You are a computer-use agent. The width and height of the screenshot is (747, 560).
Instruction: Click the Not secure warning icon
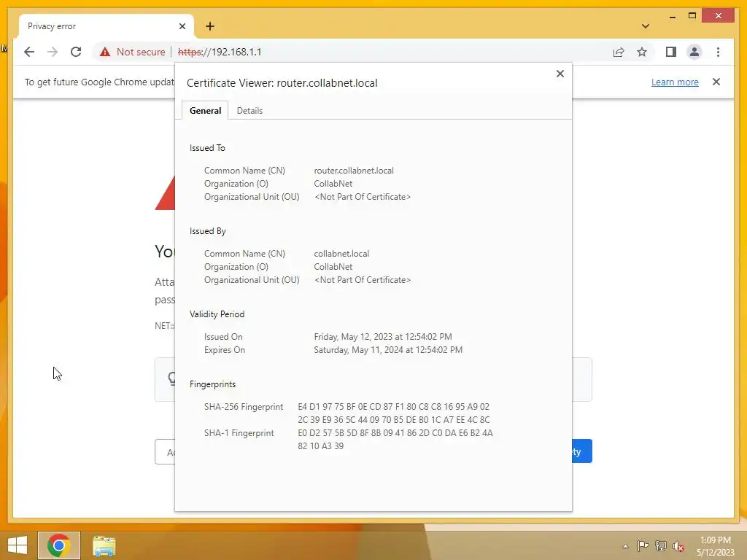click(x=105, y=52)
